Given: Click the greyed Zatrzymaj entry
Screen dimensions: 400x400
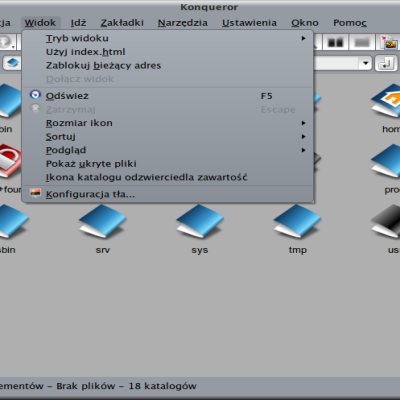Looking at the screenshot, I should [168, 109].
